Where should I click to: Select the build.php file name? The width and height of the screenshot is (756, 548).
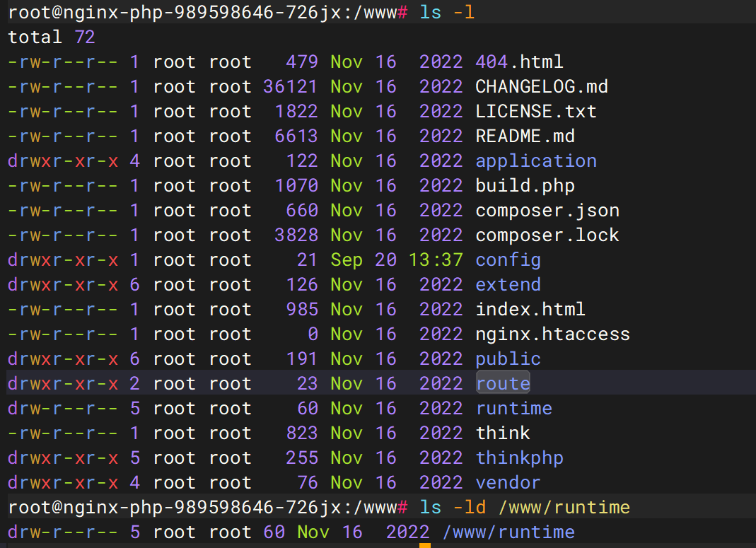pyautogui.click(x=525, y=185)
